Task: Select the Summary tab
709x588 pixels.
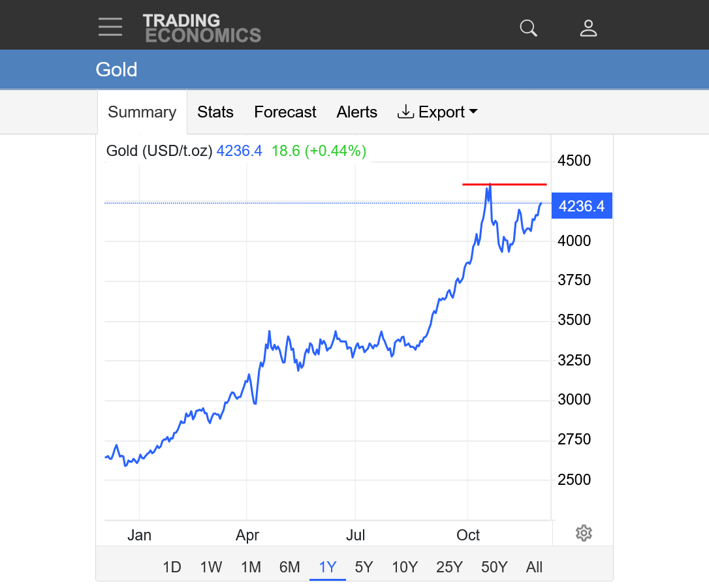Action: (x=142, y=112)
